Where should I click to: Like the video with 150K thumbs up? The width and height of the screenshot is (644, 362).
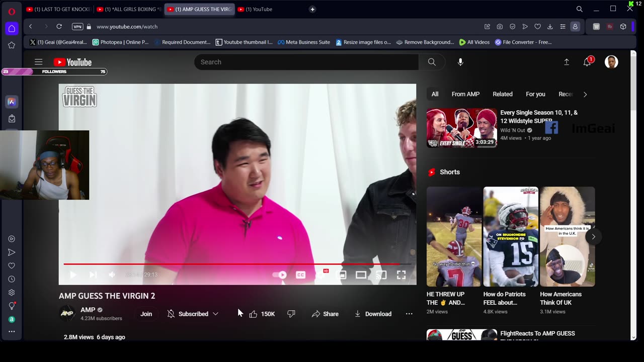[x=262, y=314]
